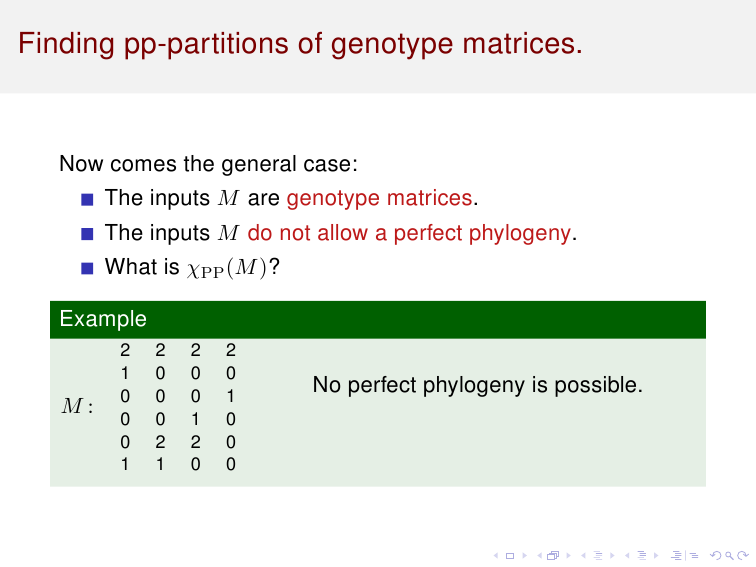This screenshot has height=567, width=756.
Task: Go to previous slide arrow
Action: point(496,555)
